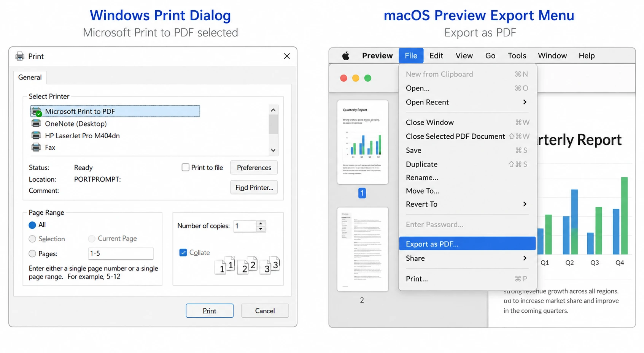Click the Cancel button
This screenshot has height=353, width=644.
pyautogui.click(x=265, y=311)
